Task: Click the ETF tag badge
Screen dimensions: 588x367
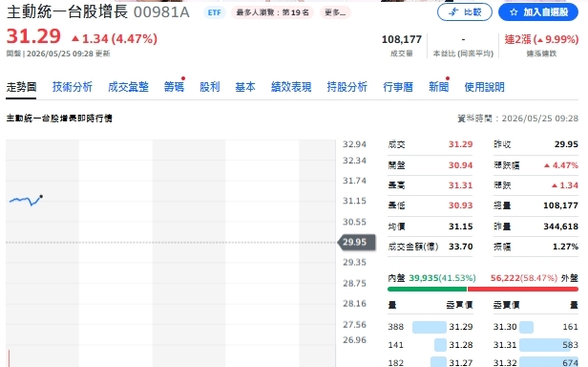Action: coord(215,12)
